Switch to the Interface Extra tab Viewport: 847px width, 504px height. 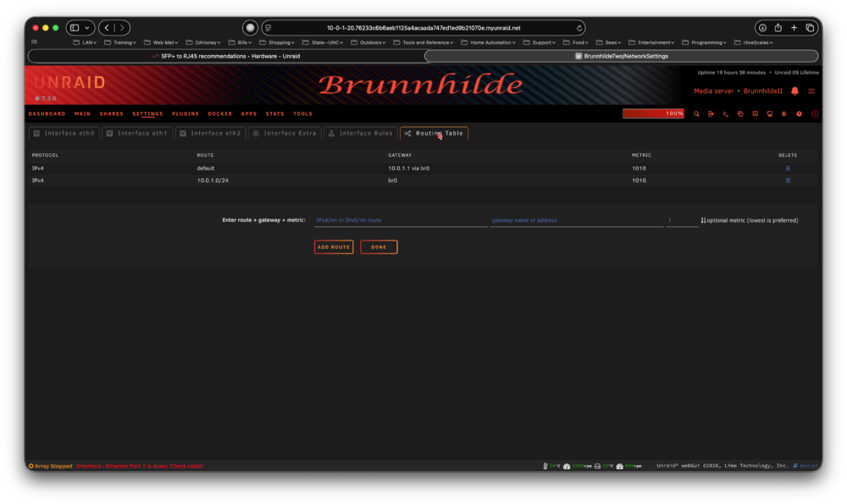(285, 134)
